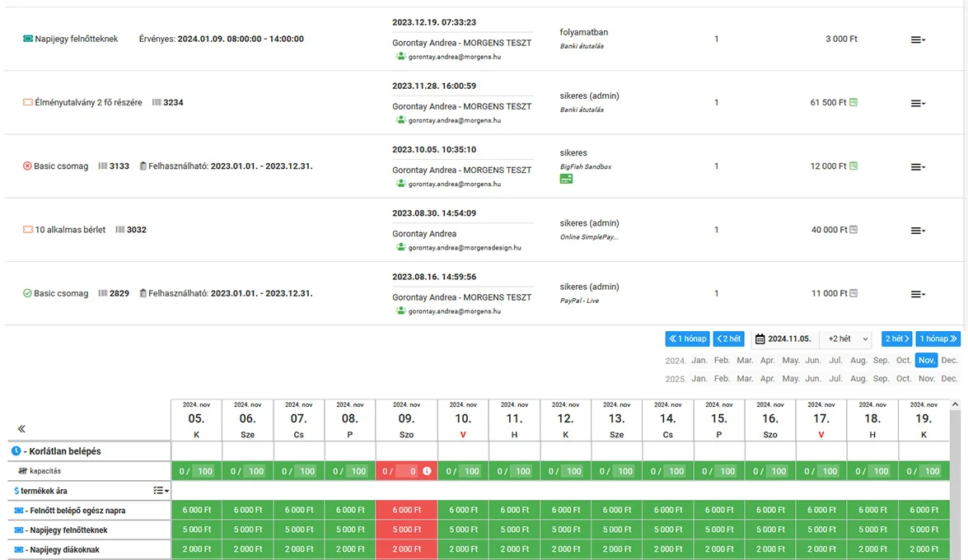This screenshot has width=968, height=560.
Task: Go back 1 hónap in the calendar
Action: pos(687,338)
